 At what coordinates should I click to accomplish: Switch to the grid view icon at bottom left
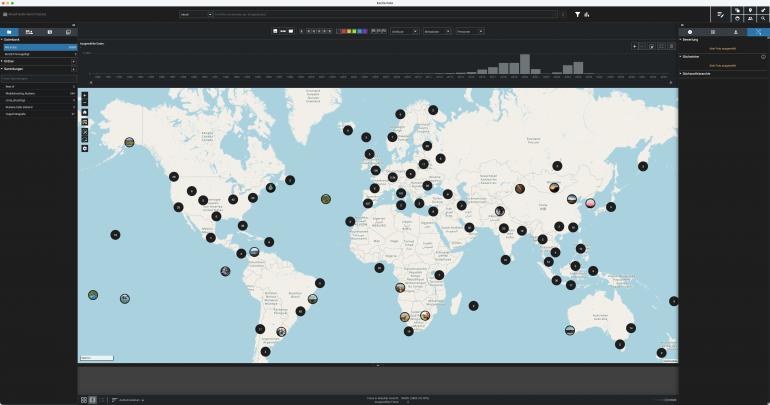pyautogui.click(x=84, y=400)
